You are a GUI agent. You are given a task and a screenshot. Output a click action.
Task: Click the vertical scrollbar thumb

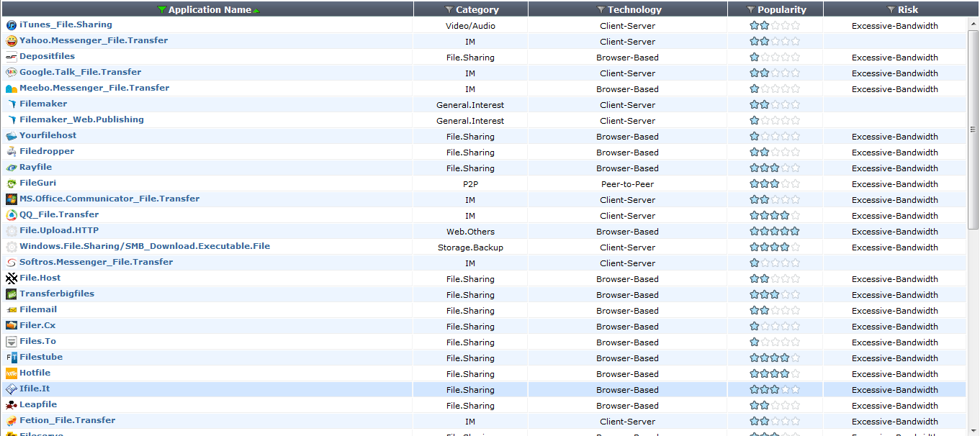coord(974,129)
